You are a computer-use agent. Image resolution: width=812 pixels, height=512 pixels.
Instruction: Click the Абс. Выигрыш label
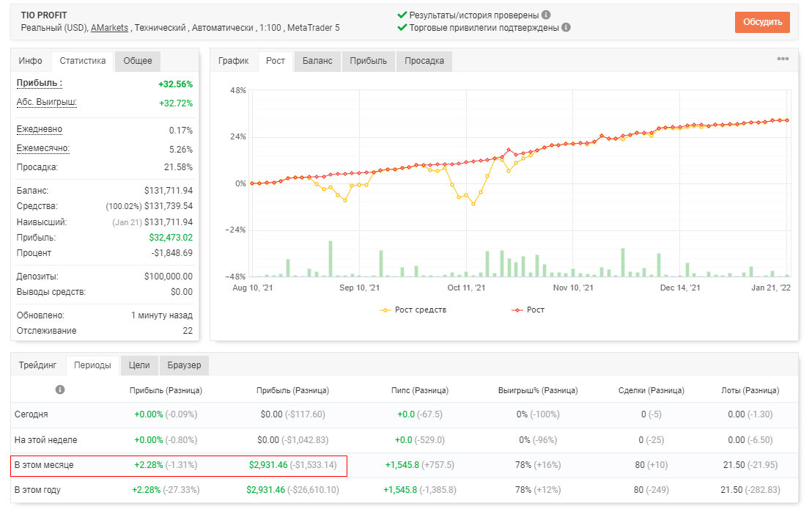[47, 102]
